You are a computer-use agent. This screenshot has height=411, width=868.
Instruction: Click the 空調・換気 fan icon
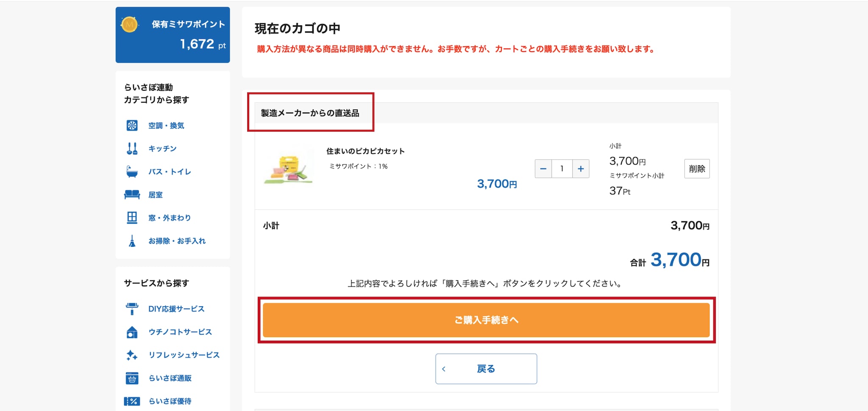[132, 126]
